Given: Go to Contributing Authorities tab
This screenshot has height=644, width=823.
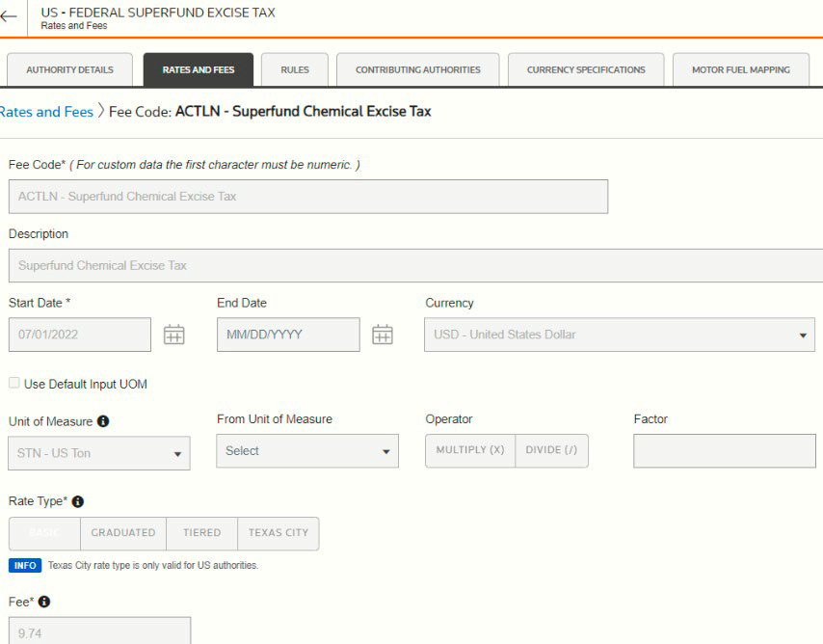Looking at the screenshot, I should (x=417, y=70).
